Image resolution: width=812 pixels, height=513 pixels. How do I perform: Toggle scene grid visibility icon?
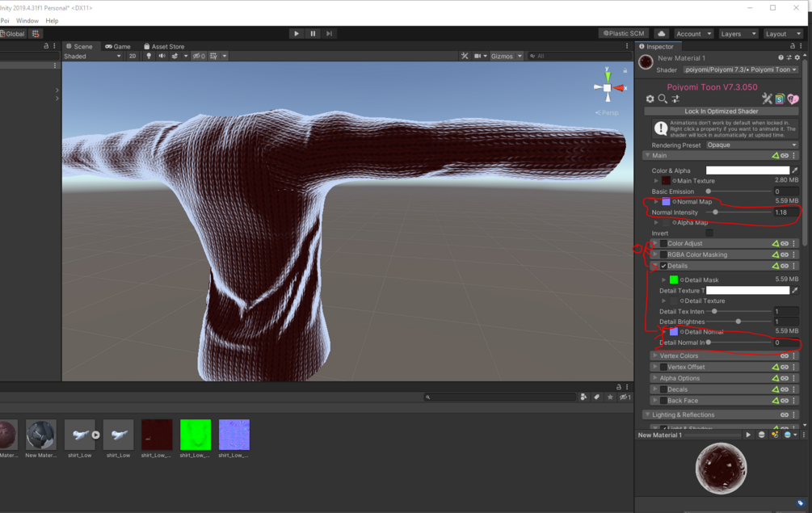coord(213,56)
